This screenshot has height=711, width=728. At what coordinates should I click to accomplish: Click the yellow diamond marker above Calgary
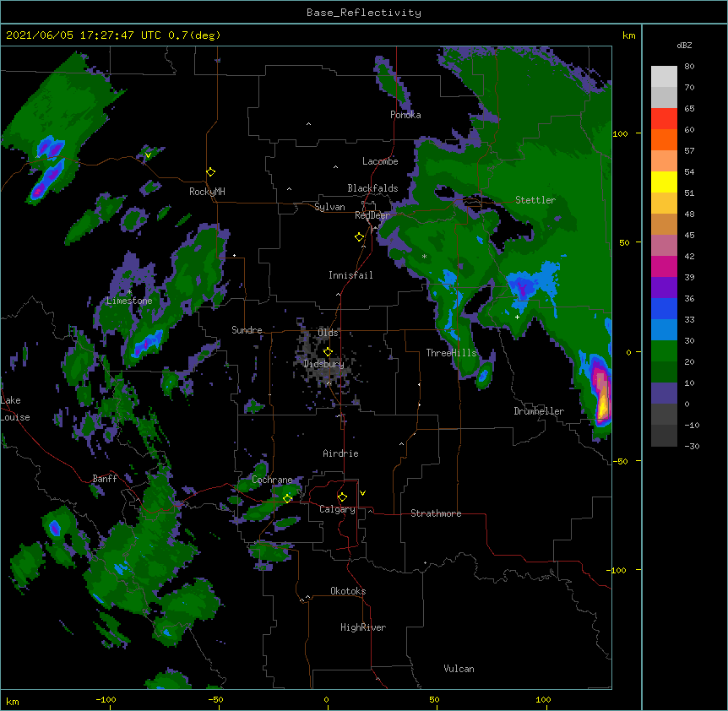point(342,497)
